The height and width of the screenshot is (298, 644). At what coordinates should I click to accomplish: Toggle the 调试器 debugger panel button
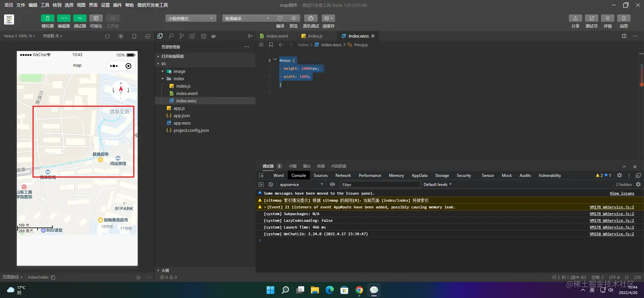[80, 18]
